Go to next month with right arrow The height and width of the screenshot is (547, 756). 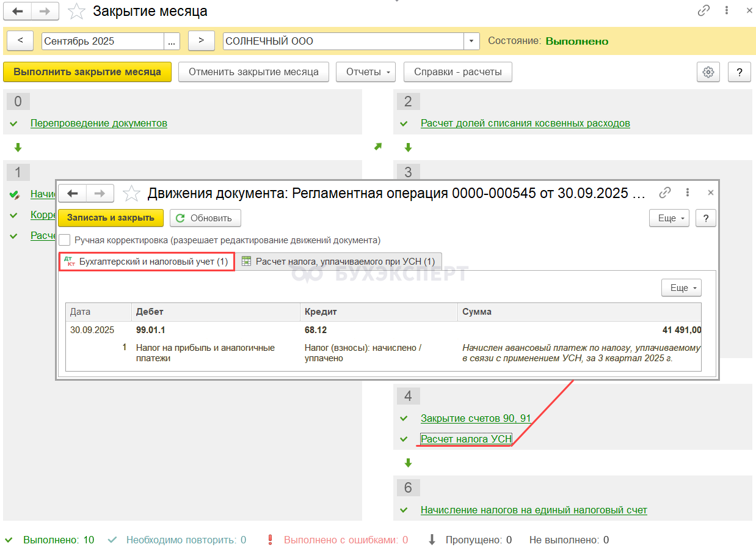[201, 42]
